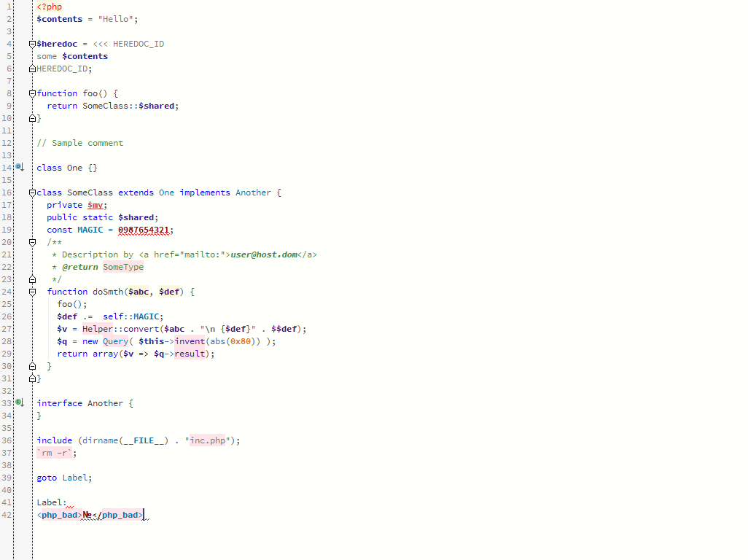Click the underlined 0987654321 constant value
Screen dimensions: 748x560
click(144, 229)
